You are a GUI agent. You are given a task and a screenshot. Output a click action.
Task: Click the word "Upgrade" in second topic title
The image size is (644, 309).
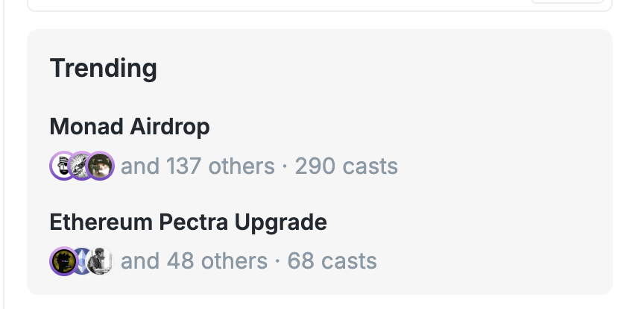[x=281, y=222]
